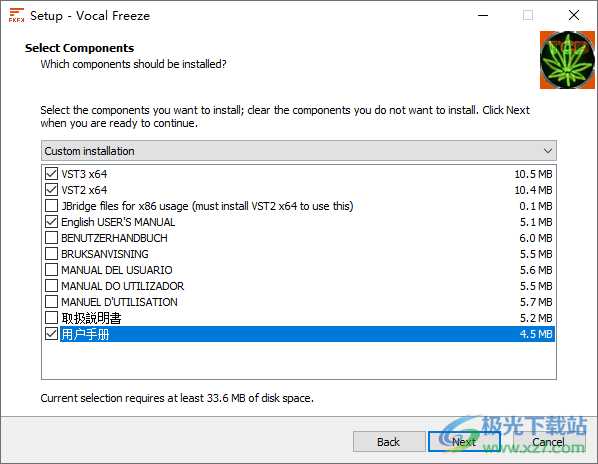Select the MANUAL DO UTILIZADOR label
Image resolution: width=598 pixels, height=464 pixels.
122,286
